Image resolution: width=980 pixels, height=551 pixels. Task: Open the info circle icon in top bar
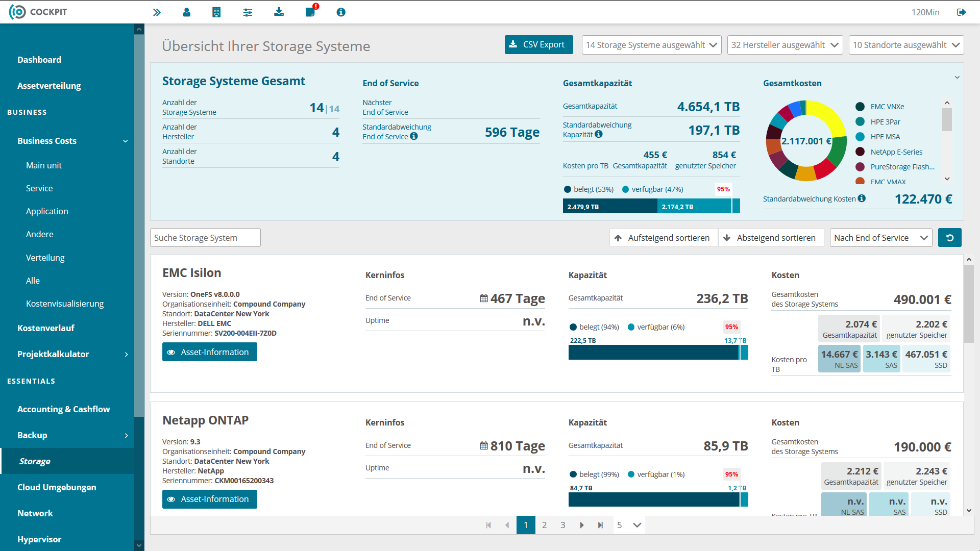pos(341,12)
